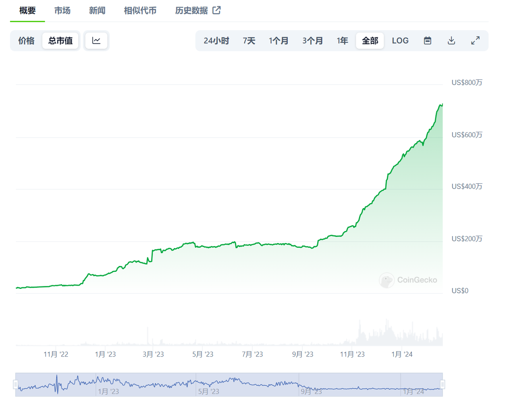
Task: Select the 1个月 time range
Action: [278, 41]
